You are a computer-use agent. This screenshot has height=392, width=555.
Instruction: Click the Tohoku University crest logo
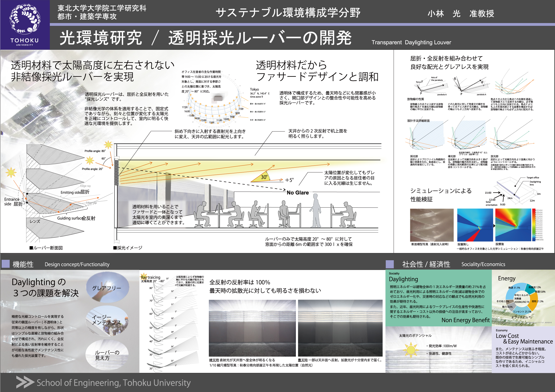25,19
